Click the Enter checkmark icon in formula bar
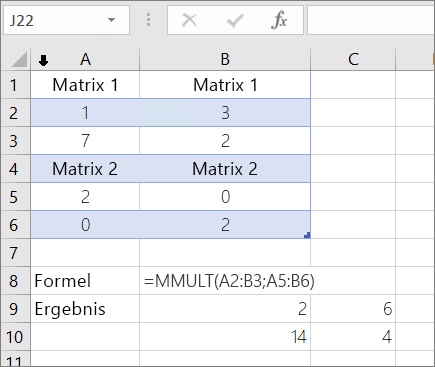This screenshot has width=435, height=367. pos(235,21)
